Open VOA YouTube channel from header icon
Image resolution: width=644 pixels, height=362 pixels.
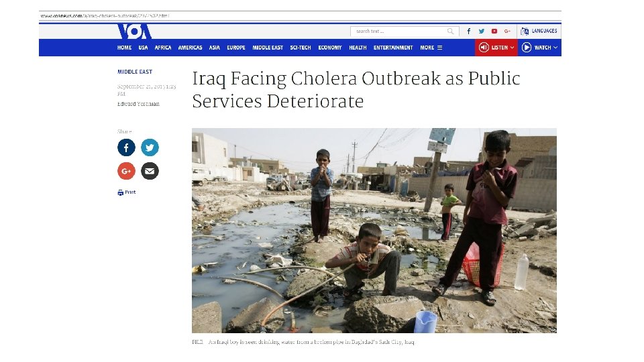[x=494, y=32]
